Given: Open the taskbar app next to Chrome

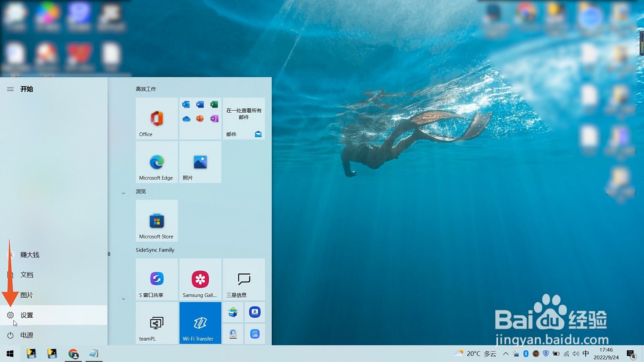Looking at the screenshot, I should (94, 354).
